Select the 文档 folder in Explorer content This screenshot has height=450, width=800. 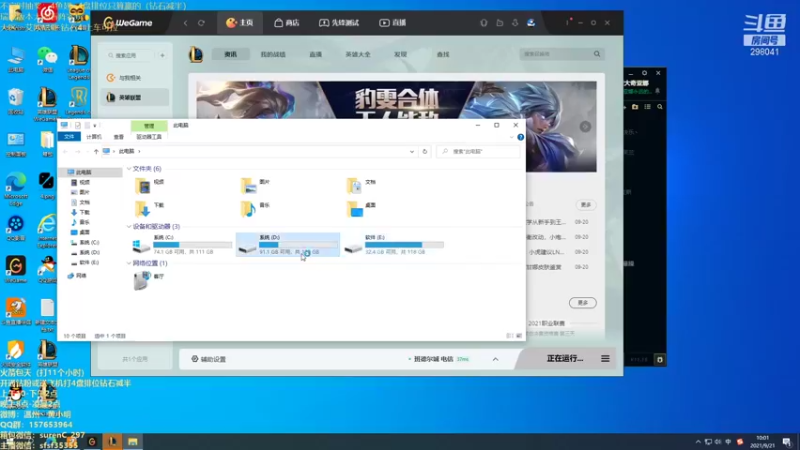click(x=361, y=185)
